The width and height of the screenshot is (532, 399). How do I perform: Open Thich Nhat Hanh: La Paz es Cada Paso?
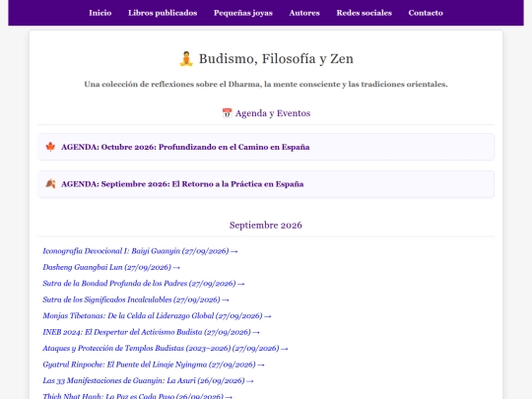pyautogui.click(x=137, y=396)
